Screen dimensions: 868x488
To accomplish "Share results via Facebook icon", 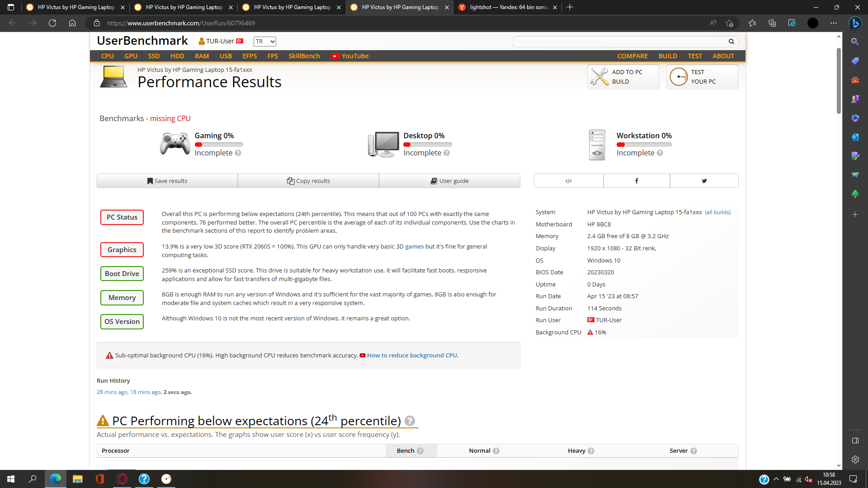I will (x=637, y=181).
